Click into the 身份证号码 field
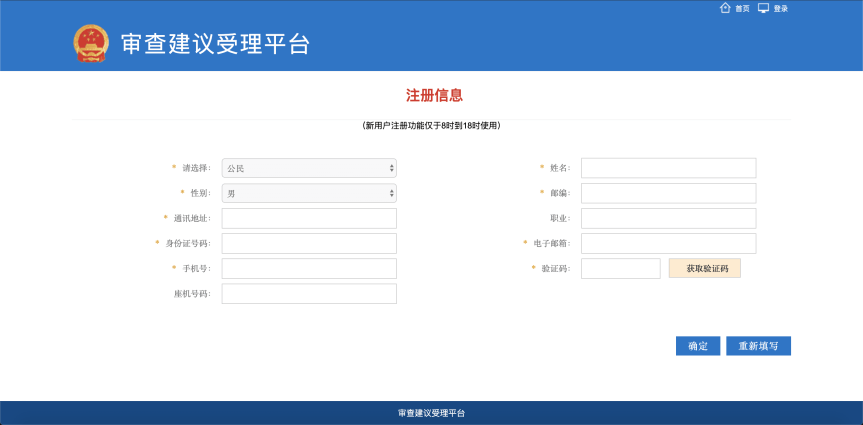 (x=309, y=243)
